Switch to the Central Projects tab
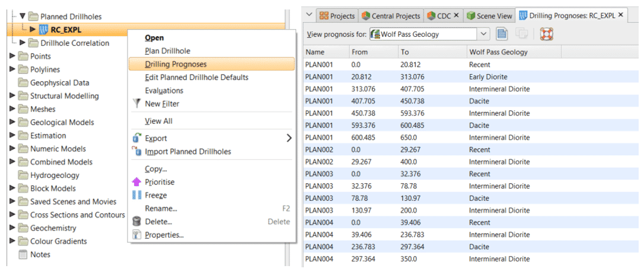Screen dimensions: 644x275 pos(391,16)
